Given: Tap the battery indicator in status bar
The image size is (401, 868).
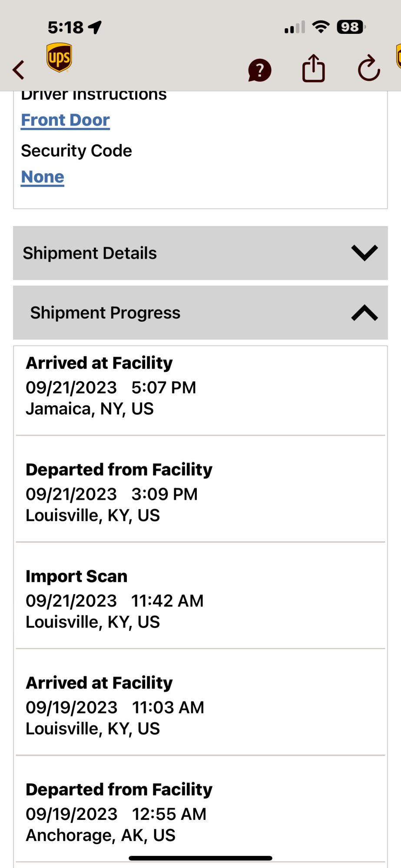Looking at the screenshot, I should pyautogui.click(x=351, y=27).
